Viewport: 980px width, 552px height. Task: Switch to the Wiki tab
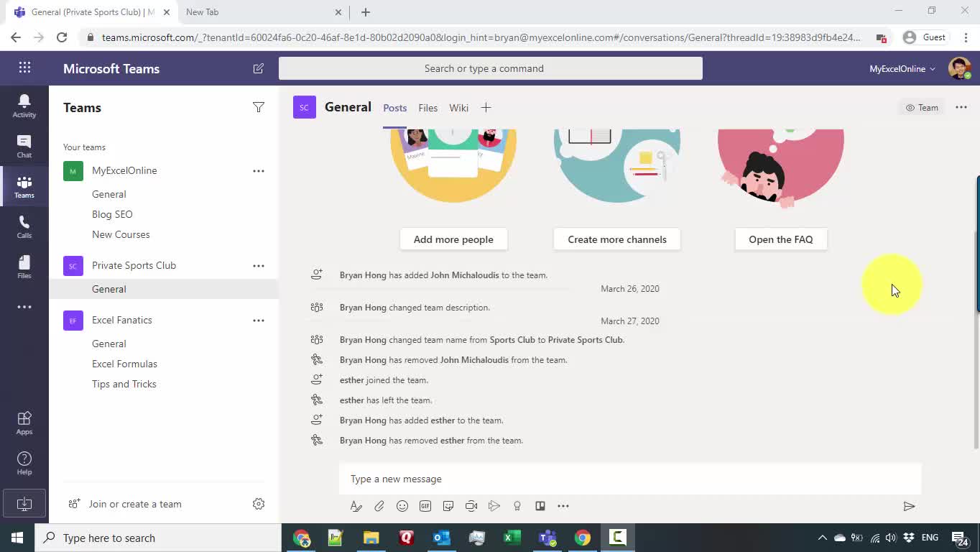click(x=458, y=108)
